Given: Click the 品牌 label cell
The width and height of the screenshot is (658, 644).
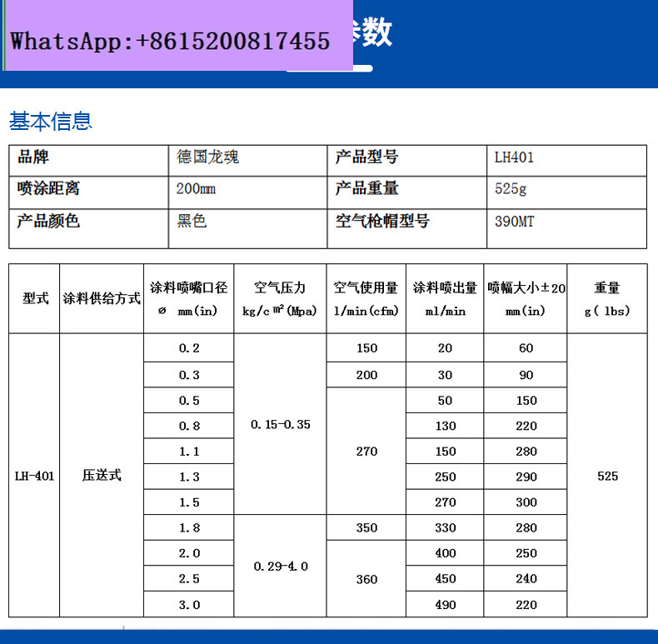Looking at the screenshot, I should tap(88, 161).
